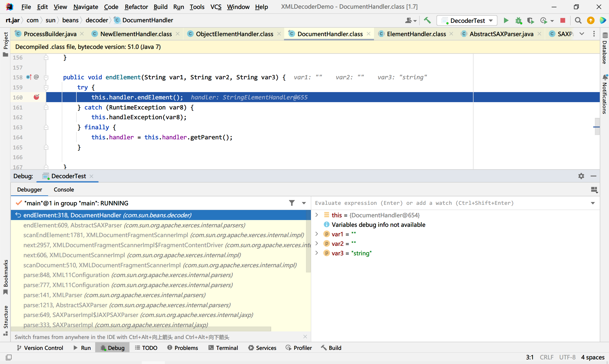Close the frames hint banner
Viewport: 609px width, 364px height.
(x=305, y=337)
